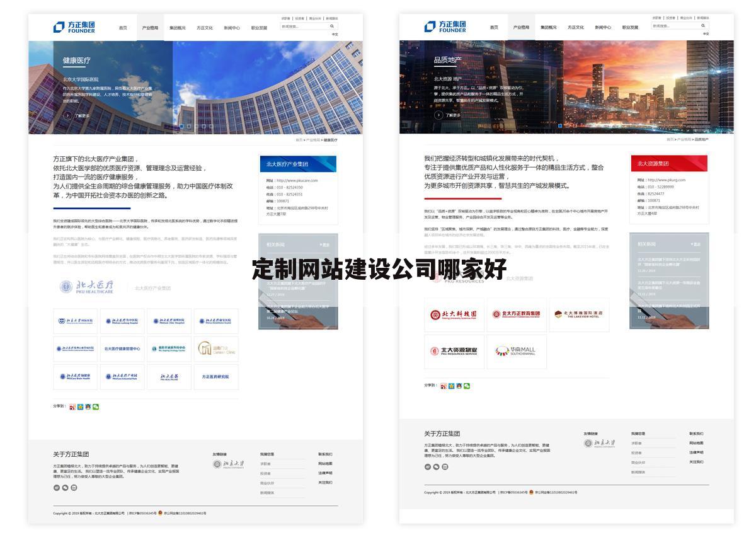Click the search magnifier icon on right page
Viewport: 756px width, 540px height.
coord(703,26)
